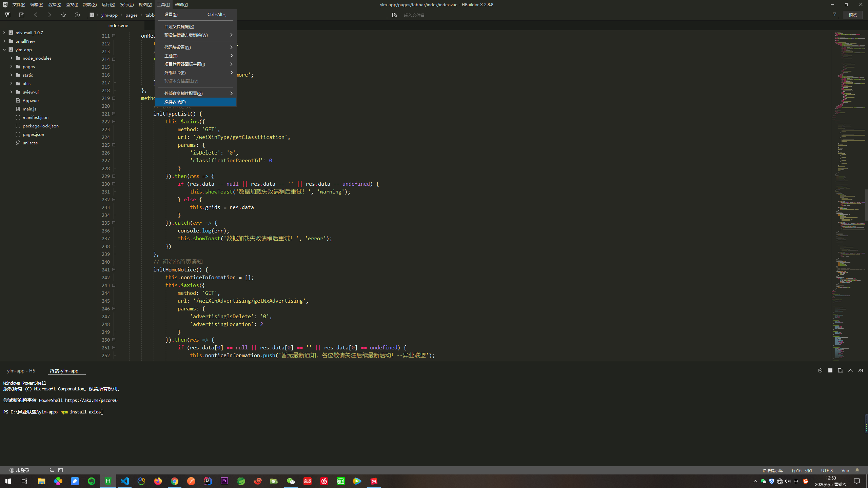Viewport: 868px width, 488px height.
Task: Expand the utils folder
Action: [x=11, y=83]
